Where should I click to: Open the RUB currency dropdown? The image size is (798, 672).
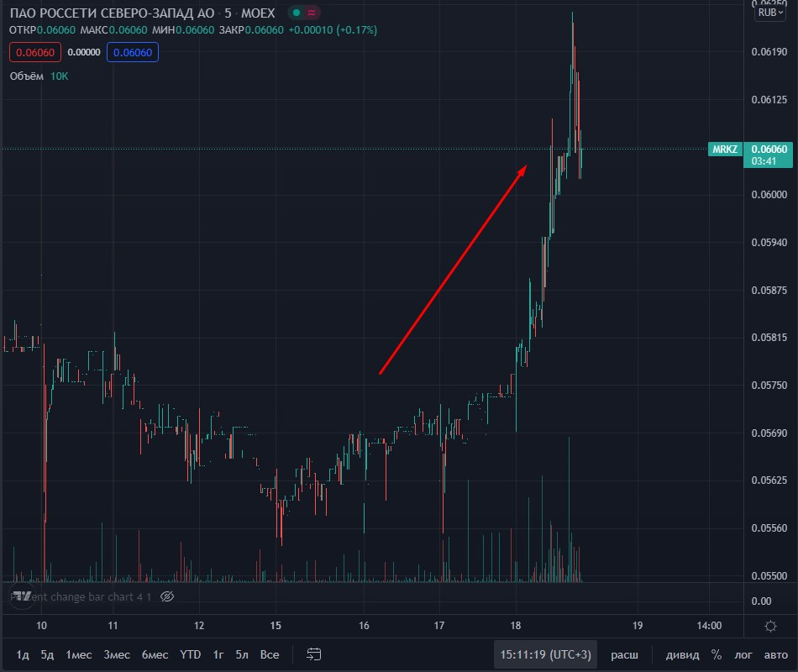(x=770, y=13)
